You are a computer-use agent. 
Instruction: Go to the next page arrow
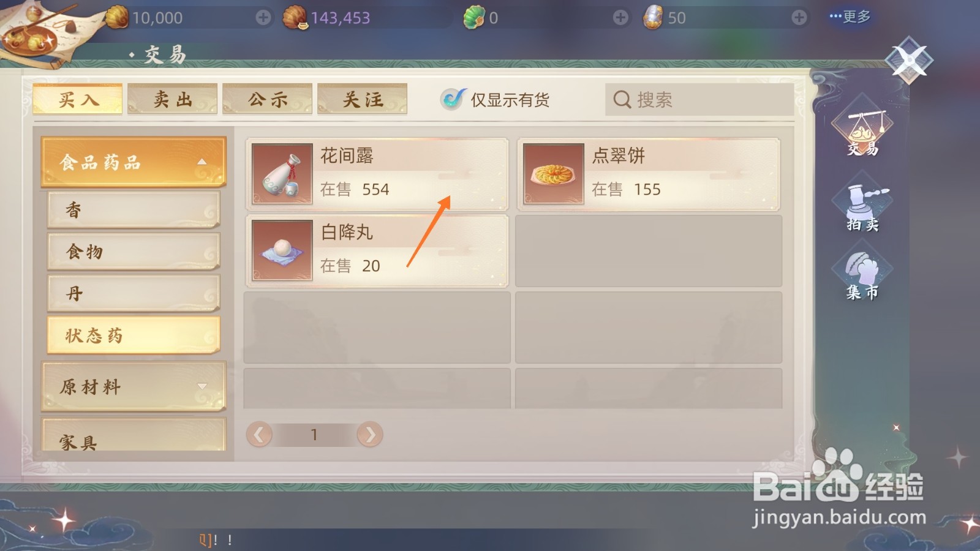370,435
